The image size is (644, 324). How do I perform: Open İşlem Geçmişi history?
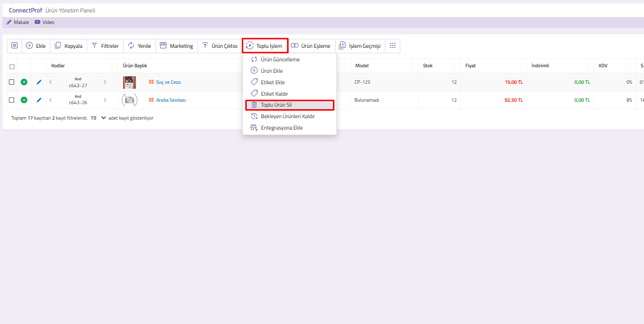pos(360,46)
